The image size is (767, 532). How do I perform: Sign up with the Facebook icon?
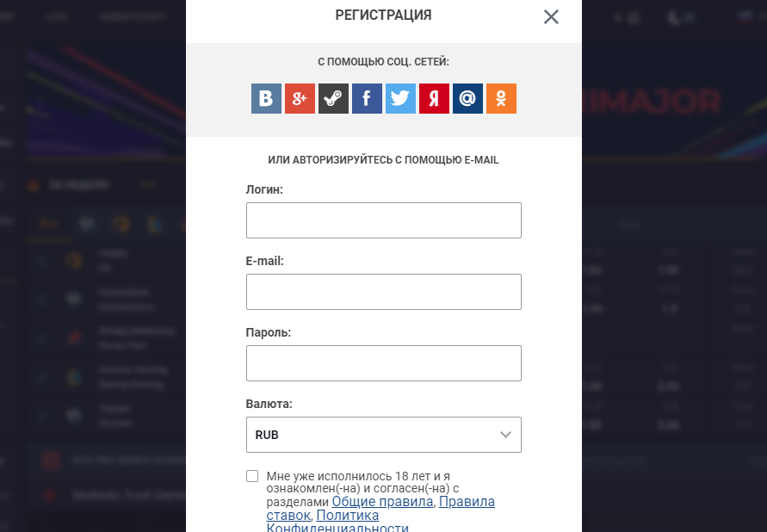coord(367,98)
